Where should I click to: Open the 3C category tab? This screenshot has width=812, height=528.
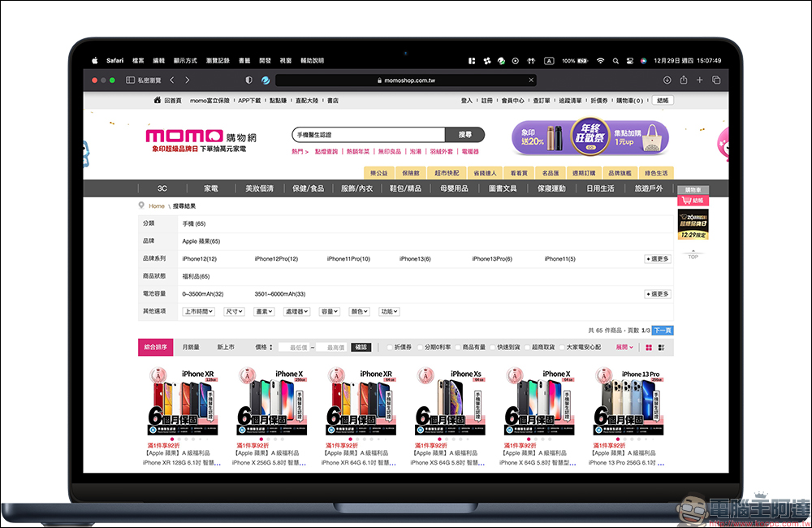pos(162,188)
